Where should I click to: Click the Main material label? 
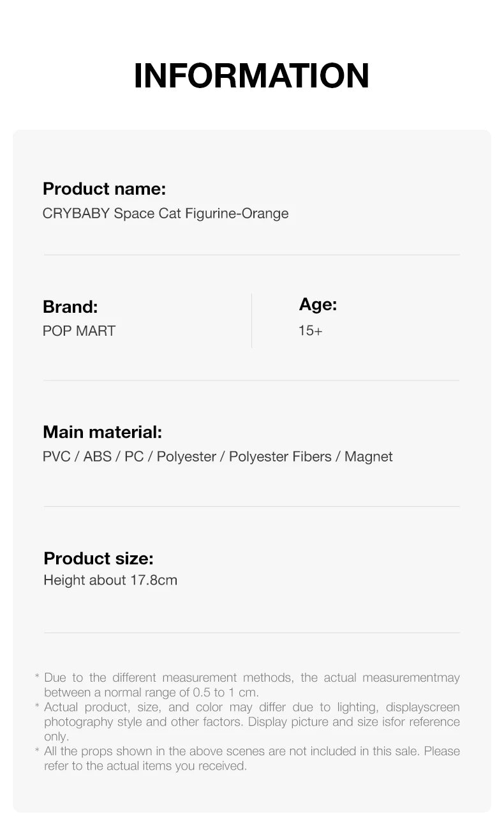(102, 432)
